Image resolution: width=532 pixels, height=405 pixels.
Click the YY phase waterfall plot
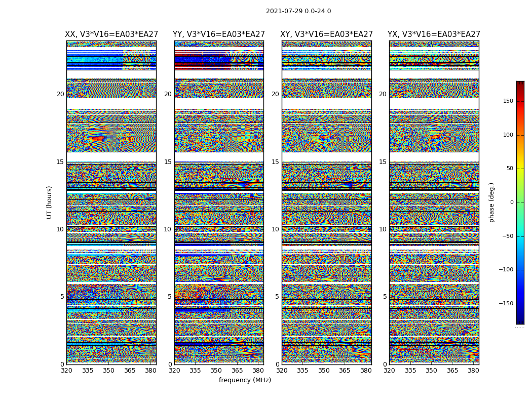click(219, 202)
